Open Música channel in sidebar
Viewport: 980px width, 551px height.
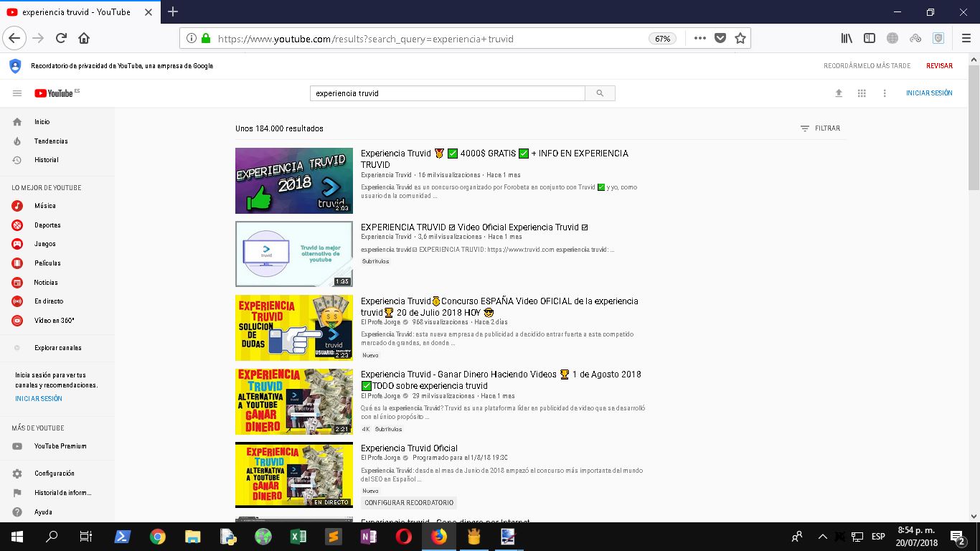click(x=57, y=206)
